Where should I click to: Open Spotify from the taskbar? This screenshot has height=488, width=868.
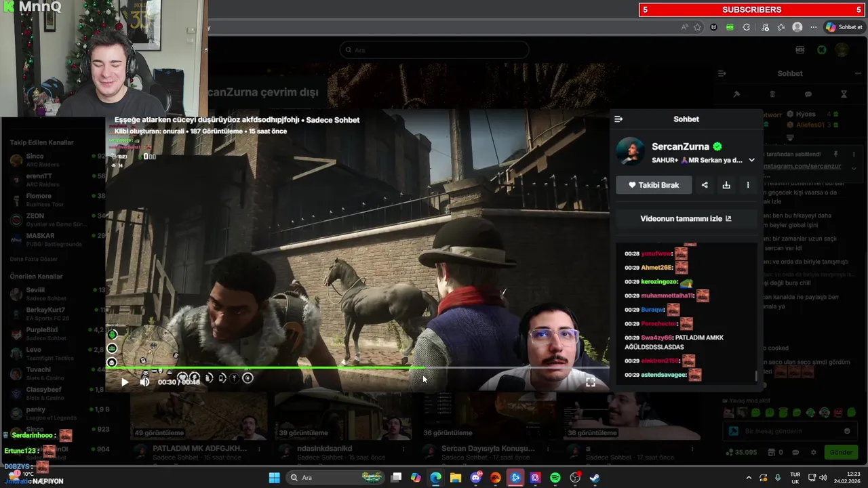click(x=555, y=478)
